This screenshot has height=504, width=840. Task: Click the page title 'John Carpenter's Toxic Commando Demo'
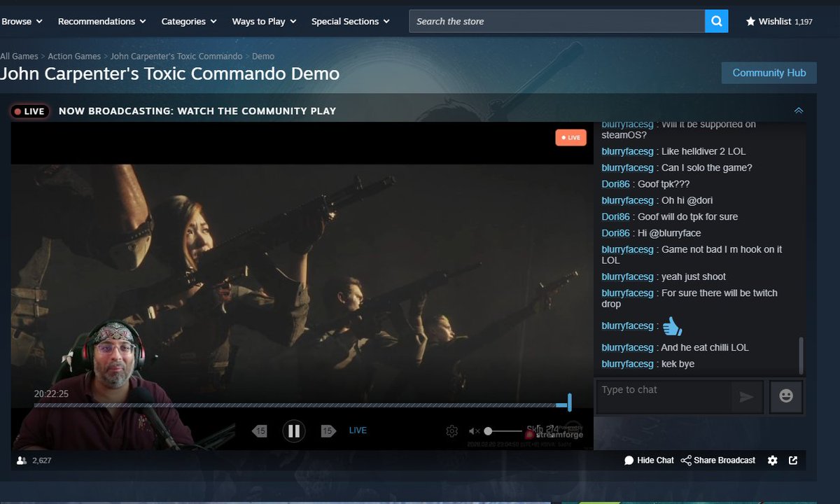pyautogui.click(x=170, y=73)
